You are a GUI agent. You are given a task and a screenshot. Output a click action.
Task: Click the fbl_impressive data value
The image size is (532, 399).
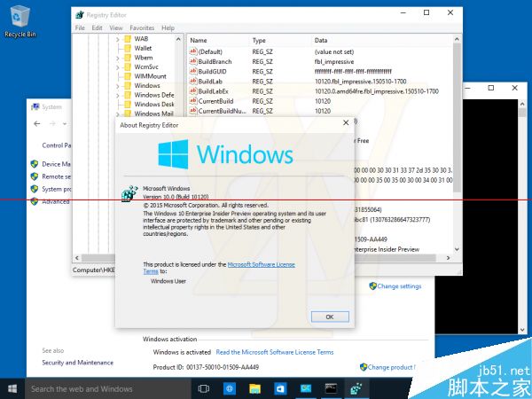(334, 62)
